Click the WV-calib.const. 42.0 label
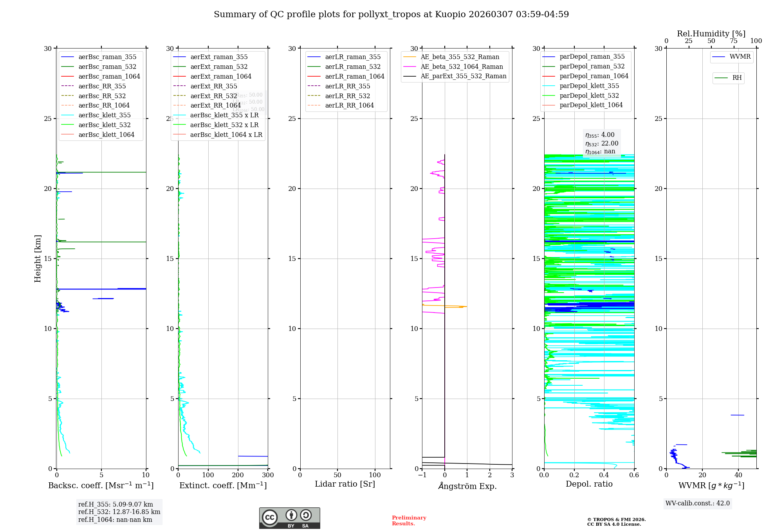The height and width of the screenshot is (532, 783). [x=698, y=503]
